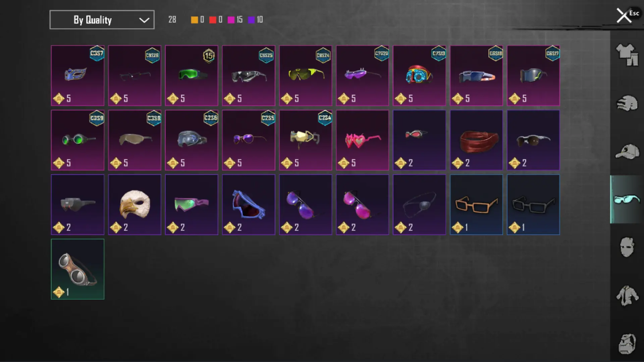644x362 pixels.
Task: Select the baseball cap category icon
Action: click(627, 152)
